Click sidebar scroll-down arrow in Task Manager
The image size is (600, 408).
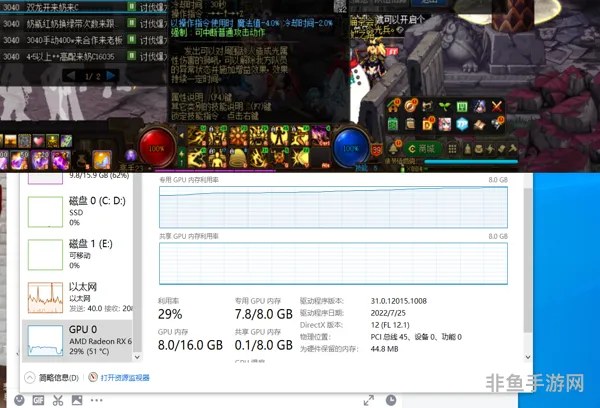(x=137, y=357)
